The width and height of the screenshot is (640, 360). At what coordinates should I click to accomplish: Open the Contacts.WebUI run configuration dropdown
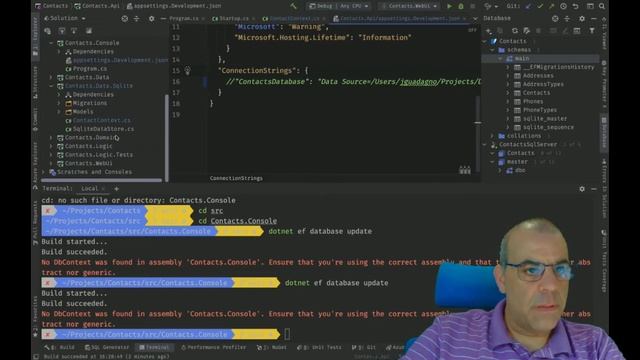[409, 6]
